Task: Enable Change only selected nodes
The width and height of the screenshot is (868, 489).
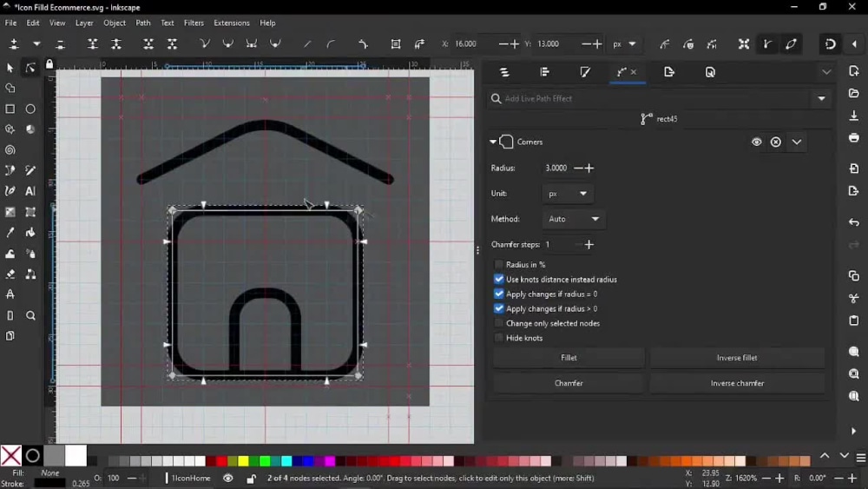Action: click(x=499, y=323)
